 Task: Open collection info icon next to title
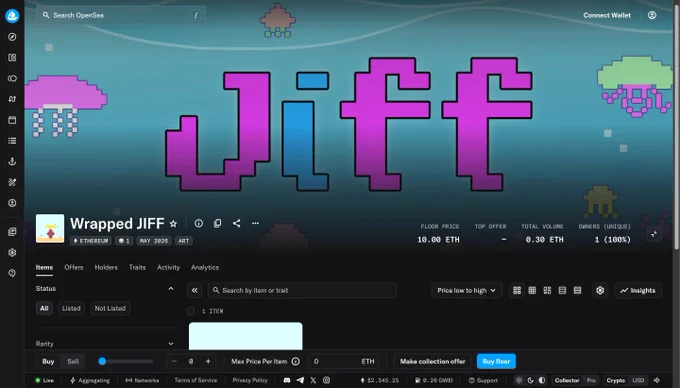coord(199,223)
